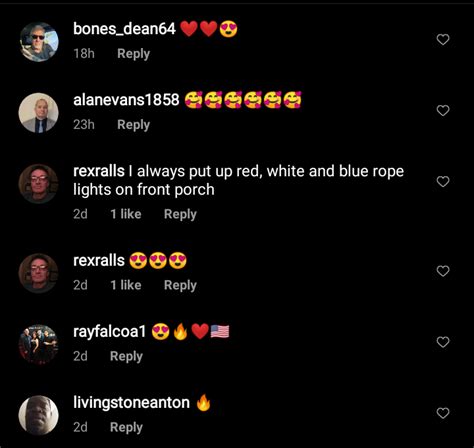Like bones_dean64's comment with heart icon
This screenshot has height=448, width=474.
(x=443, y=40)
